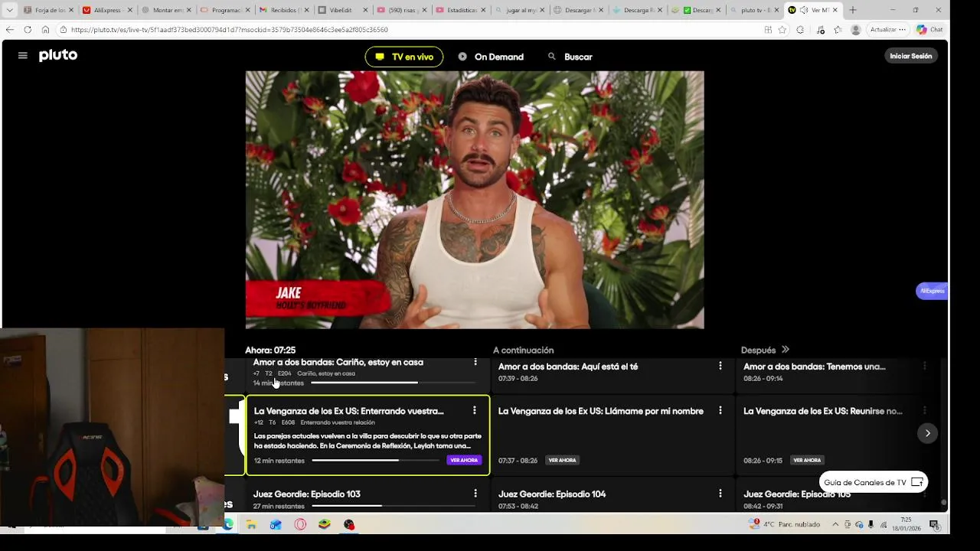Screen dimensions: 980x551
Task: Open weather widget 4°C Parc. nublado
Action: point(785,524)
